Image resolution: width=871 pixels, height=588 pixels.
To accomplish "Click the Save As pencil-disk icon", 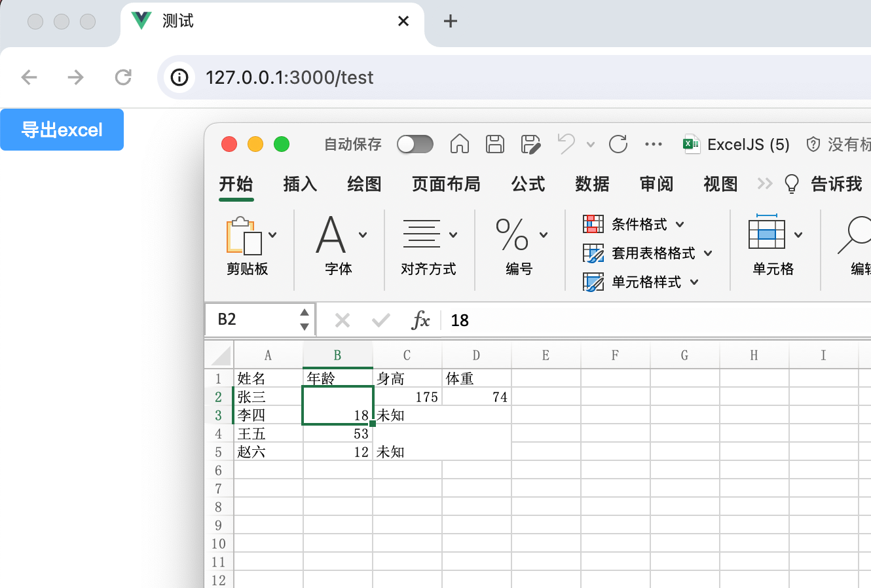I will 530,144.
